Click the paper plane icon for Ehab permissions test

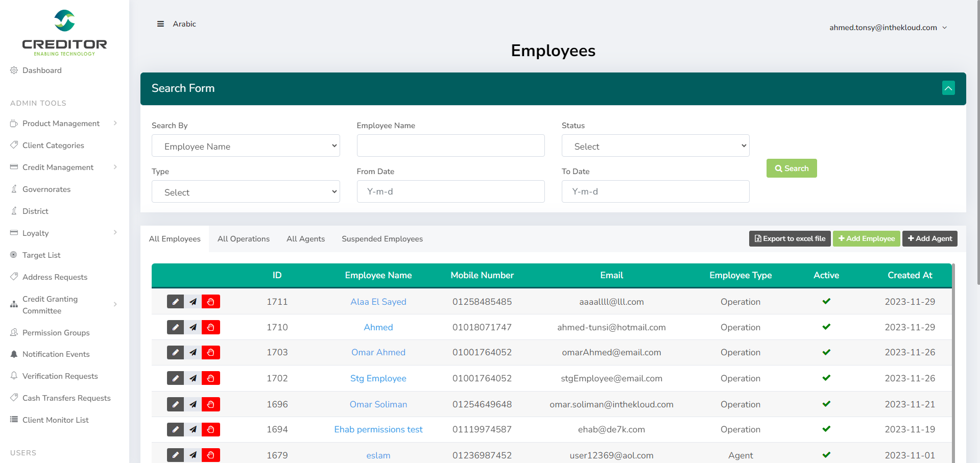pos(193,429)
